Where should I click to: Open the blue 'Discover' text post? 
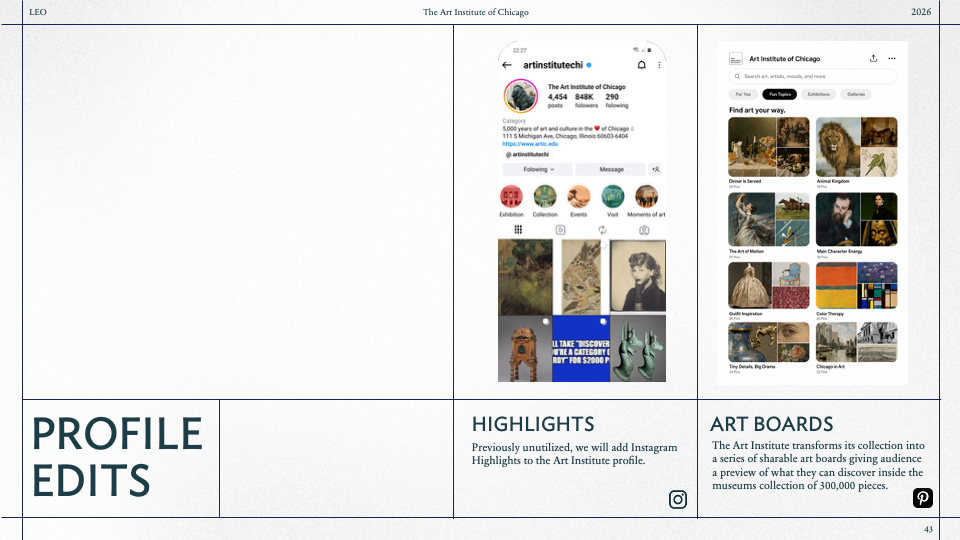coord(581,349)
